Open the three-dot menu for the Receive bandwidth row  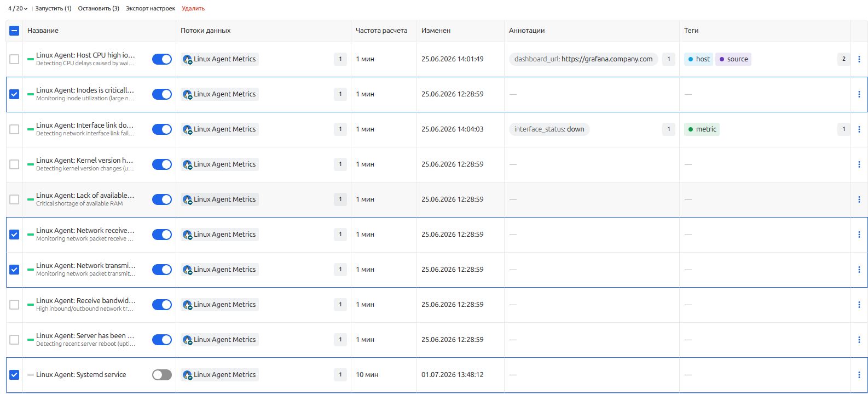859,305
